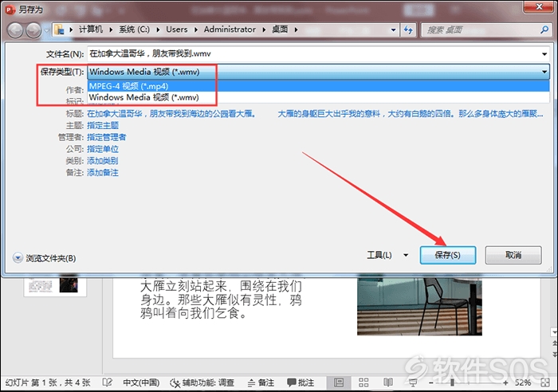The image size is (558, 392).
Task: Click the folder icon in the address bar
Action: coord(60,30)
